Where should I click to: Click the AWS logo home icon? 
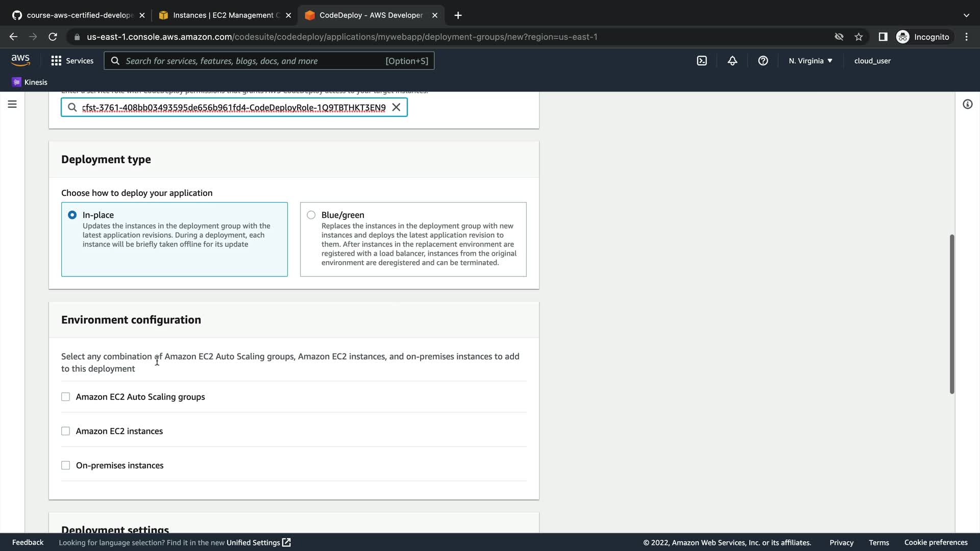20,60
